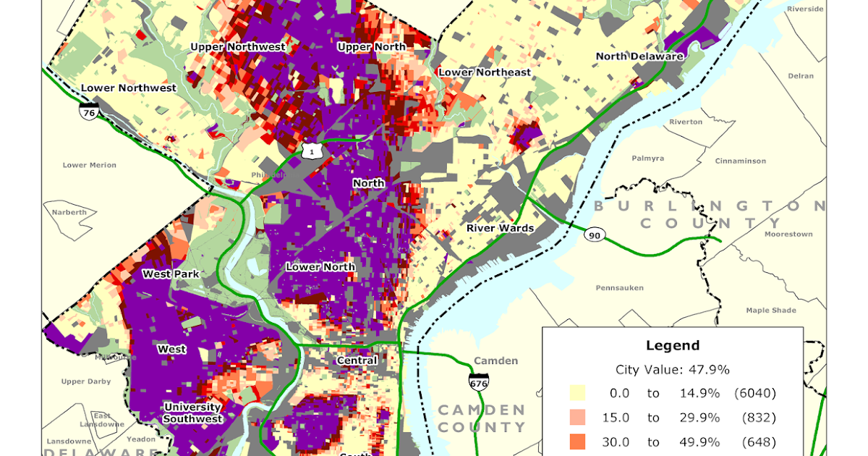Click the North Delaware district label
Screen dimensions: 868x456
point(641,54)
